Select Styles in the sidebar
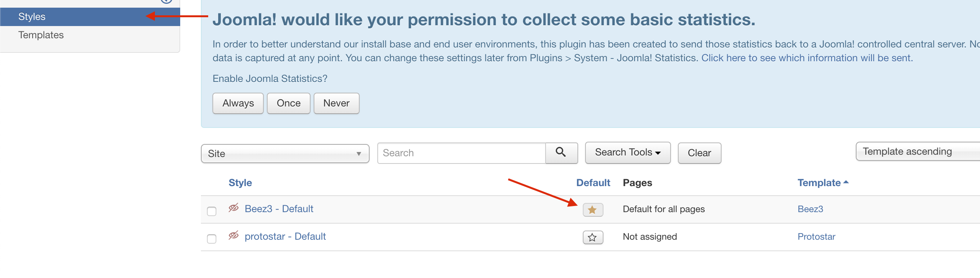Viewport: 980px width, 278px height. coord(32,17)
